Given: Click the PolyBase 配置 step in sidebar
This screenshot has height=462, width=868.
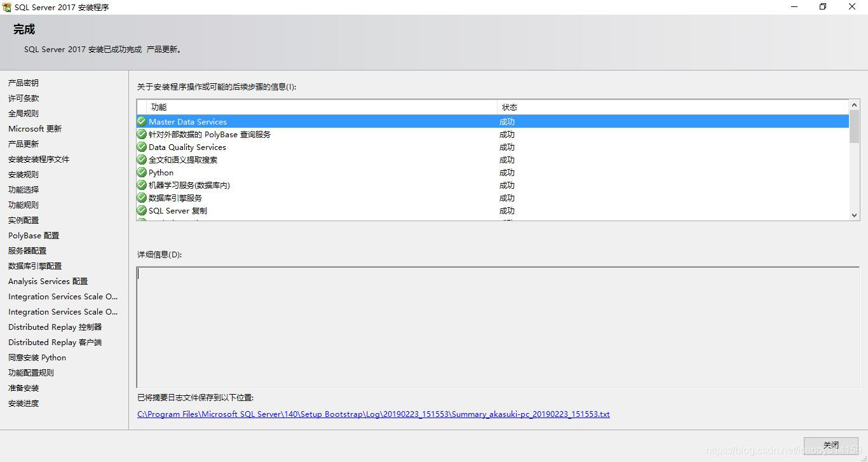Looking at the screenshot, I should click(x=34, y=236).
